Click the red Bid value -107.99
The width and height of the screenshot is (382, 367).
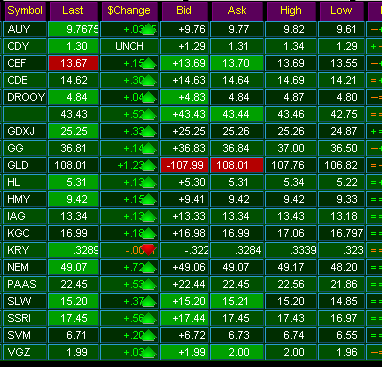tap(185, 165)
